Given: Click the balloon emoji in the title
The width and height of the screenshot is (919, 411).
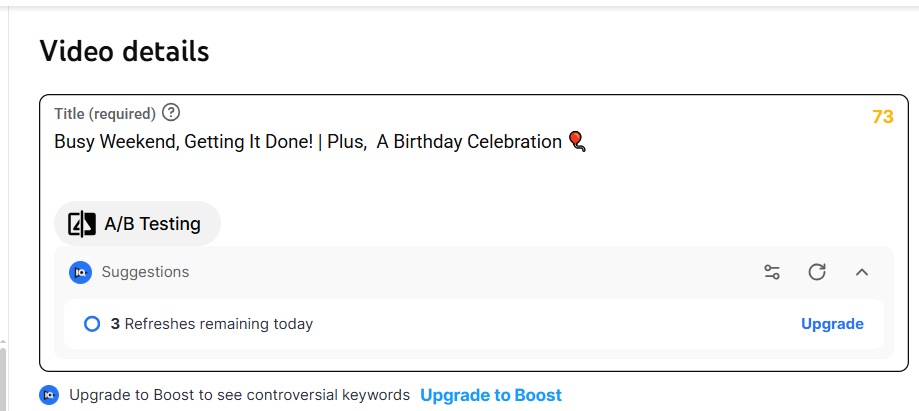Looking at the screenshot, I should tap(576, 142).
